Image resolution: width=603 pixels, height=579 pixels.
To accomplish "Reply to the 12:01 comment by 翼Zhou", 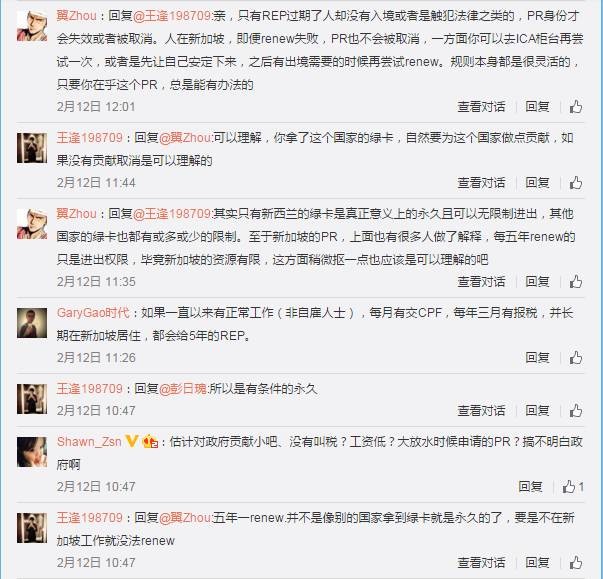I will coord(537,106).
